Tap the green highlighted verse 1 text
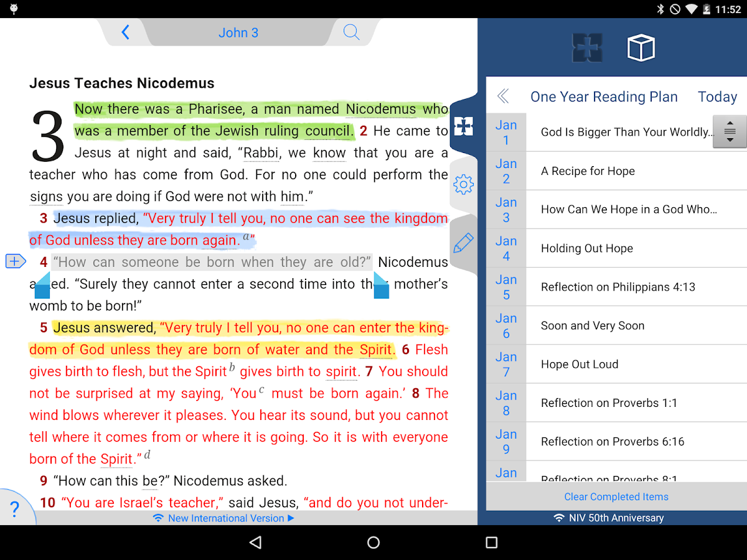 click(261, 120)
